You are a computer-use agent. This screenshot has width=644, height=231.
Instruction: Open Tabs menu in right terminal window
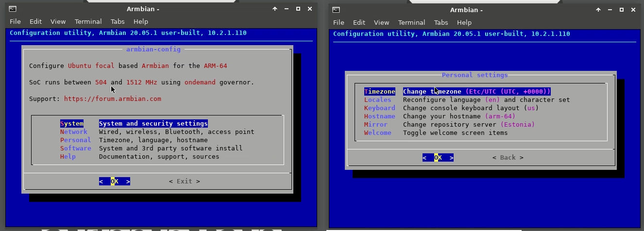pos(441,22)
